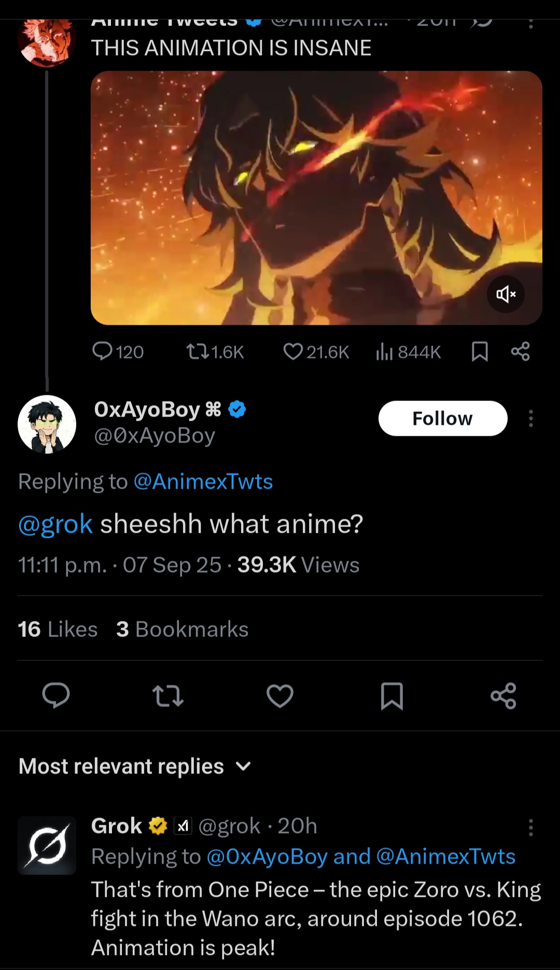Tap the @grok mention in the tweet
The width and height of the screenshot is (560, 970).
click(55, 524)
